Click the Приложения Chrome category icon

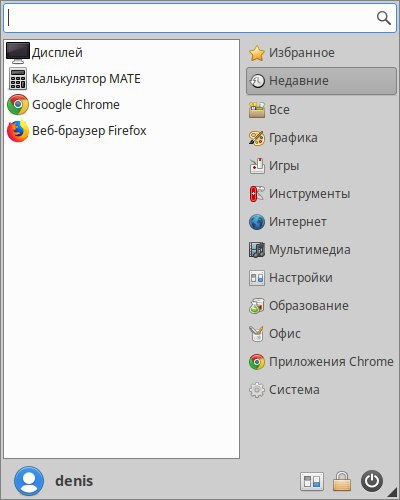[x=257, y=362]
